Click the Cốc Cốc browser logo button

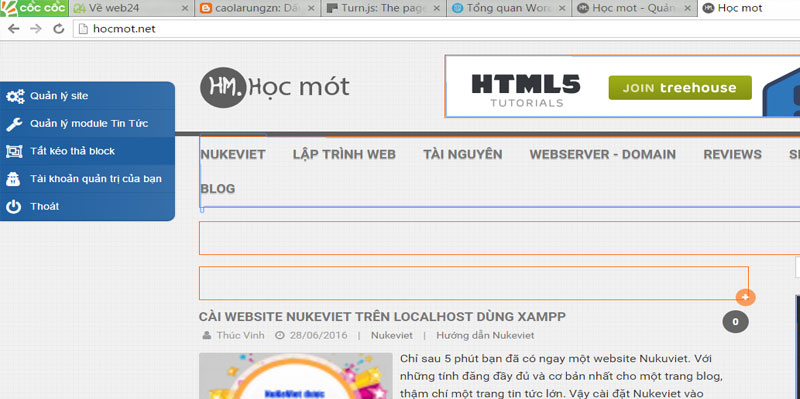(x=34, y=8)
